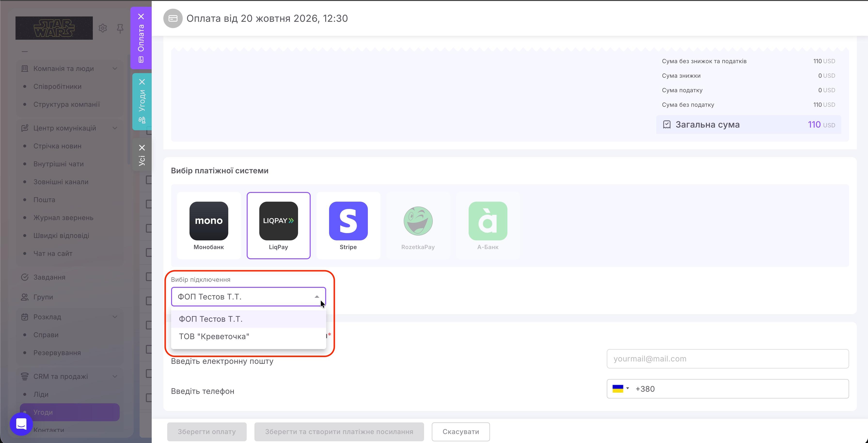Screen dimensions: 868x443
Task: Open the Вибір підключення dropdown
Action: 248,297
